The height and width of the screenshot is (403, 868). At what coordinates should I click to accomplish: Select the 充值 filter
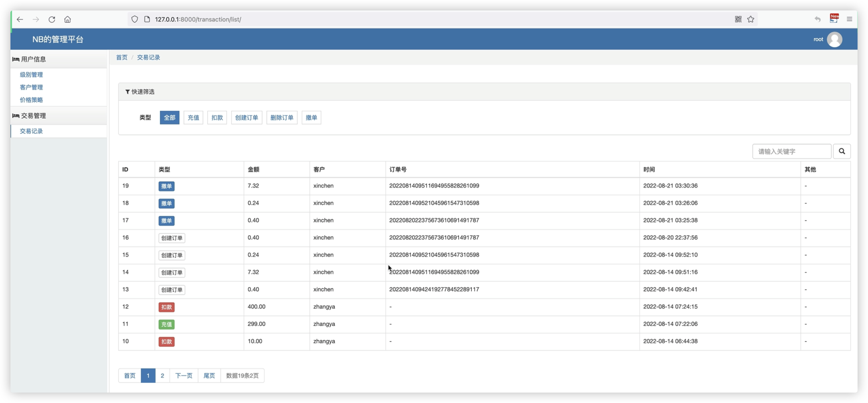click(x=193, y=117)
